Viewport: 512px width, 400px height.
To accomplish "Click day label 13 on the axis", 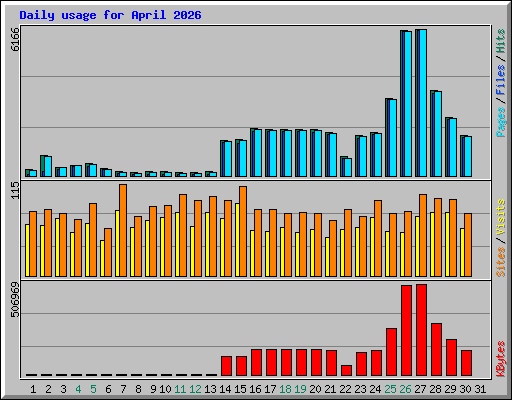I will [210, 389].
